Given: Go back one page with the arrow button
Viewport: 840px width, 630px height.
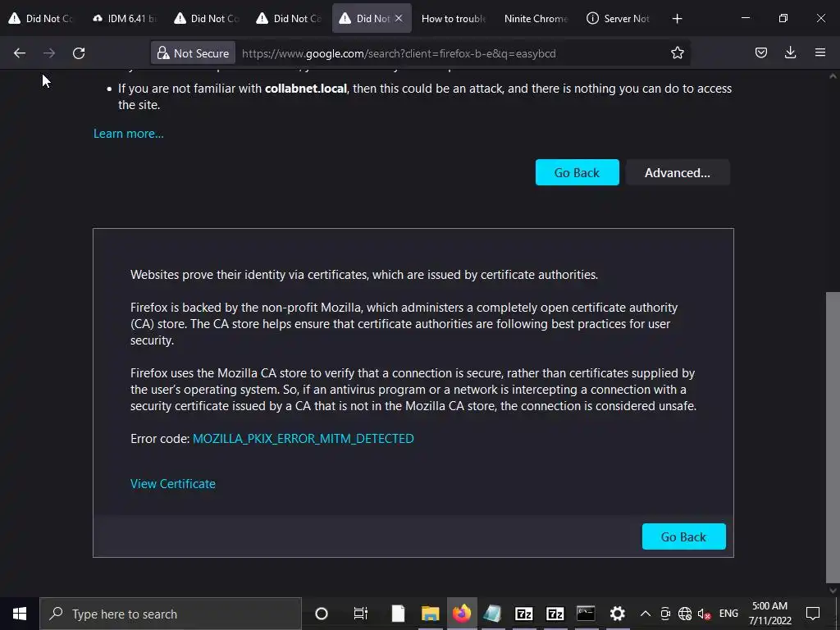Looking at the screenshot, I should click(20, 53).
